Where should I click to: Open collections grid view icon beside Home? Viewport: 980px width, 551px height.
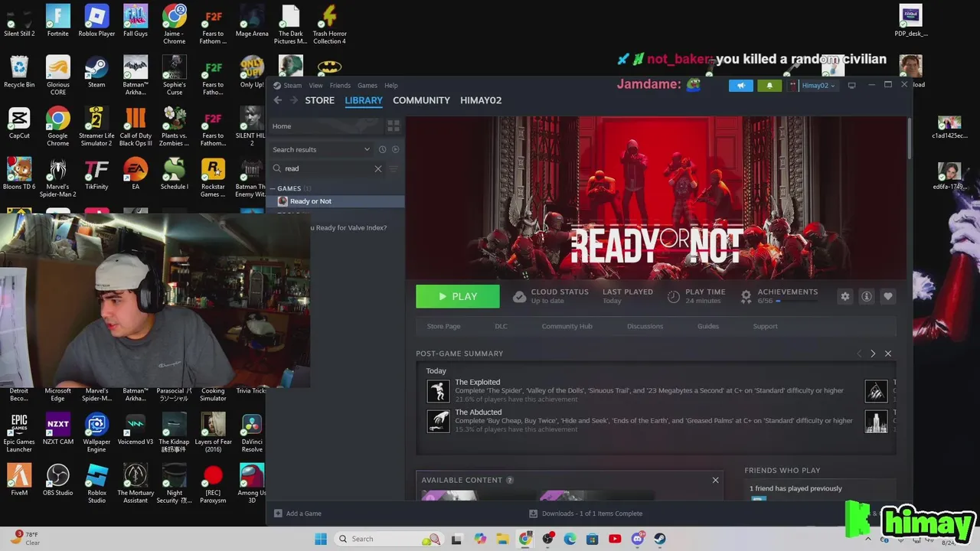(394, 126)
